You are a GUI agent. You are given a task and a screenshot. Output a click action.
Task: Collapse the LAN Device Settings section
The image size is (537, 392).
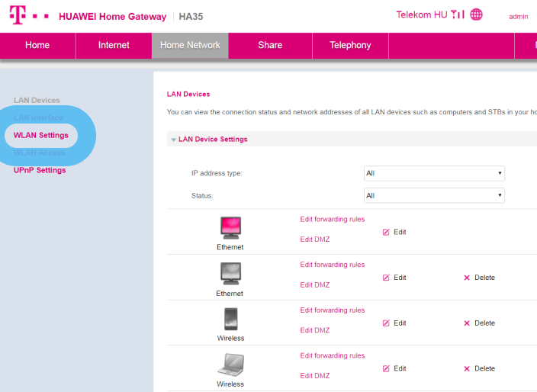coord(208,140)
